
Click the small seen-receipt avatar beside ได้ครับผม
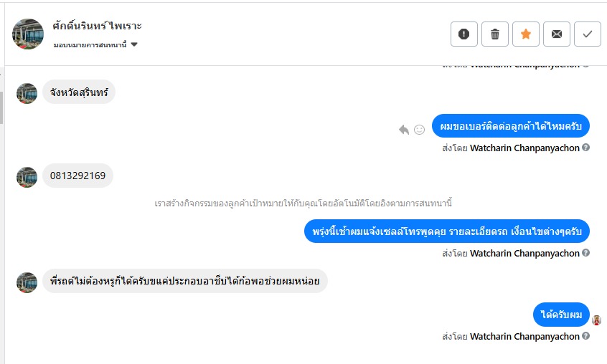[596, 320]
